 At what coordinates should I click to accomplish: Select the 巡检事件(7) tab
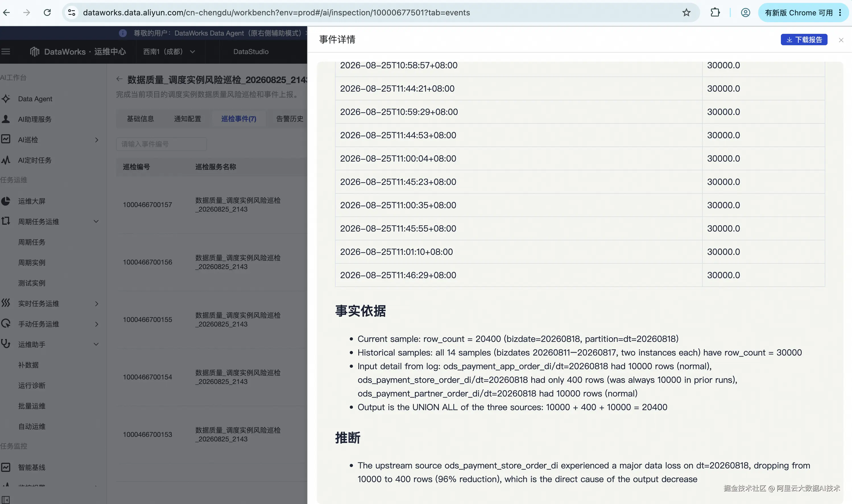(x=239, y=119)
